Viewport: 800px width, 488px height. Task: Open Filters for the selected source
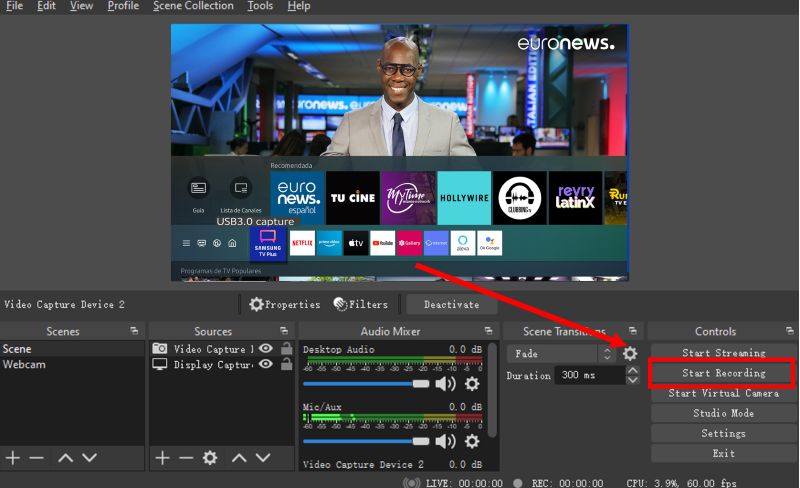[x=361, y=304]
